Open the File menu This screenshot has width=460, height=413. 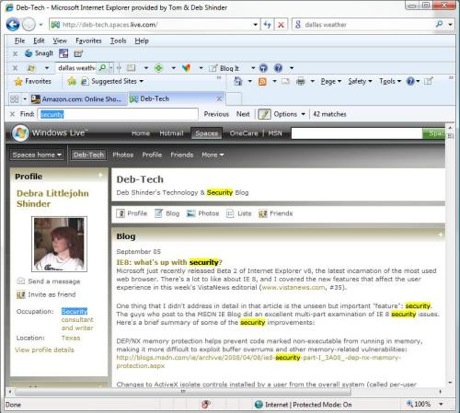(20, 41)
